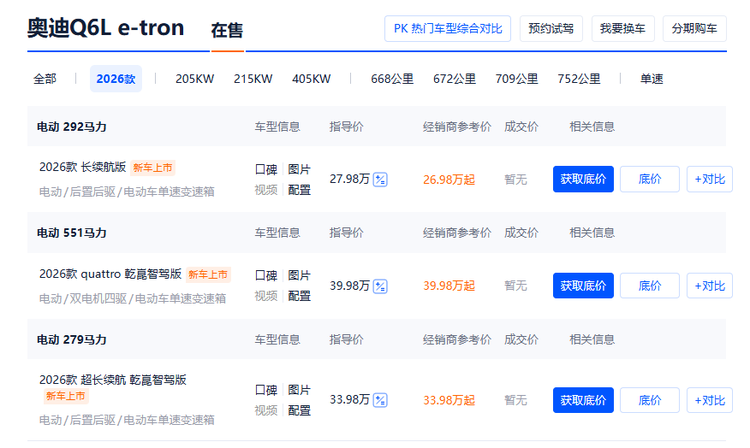
Task: Open 分期购车 financing option
Action: [694, 29]
